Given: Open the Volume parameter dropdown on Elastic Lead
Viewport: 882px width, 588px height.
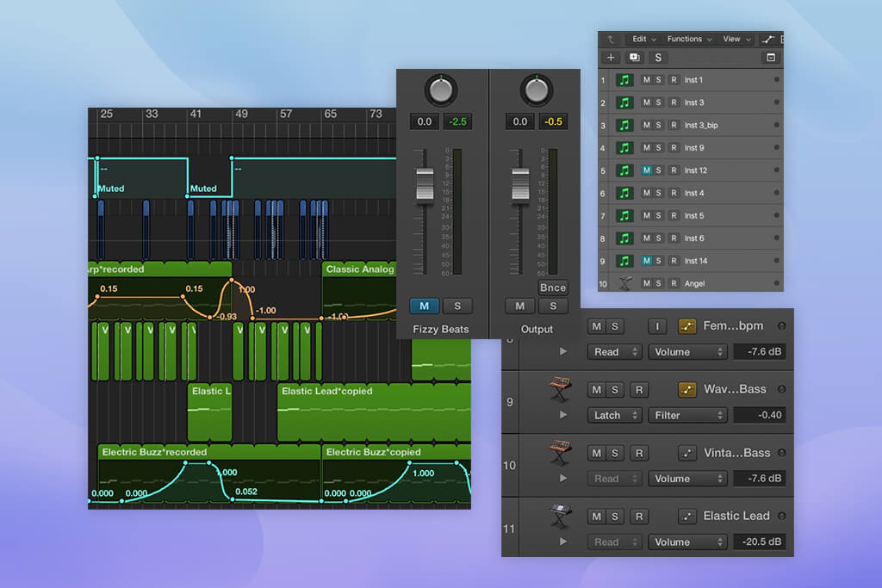Looking at the screenshot, I should (x=687, y=542).
